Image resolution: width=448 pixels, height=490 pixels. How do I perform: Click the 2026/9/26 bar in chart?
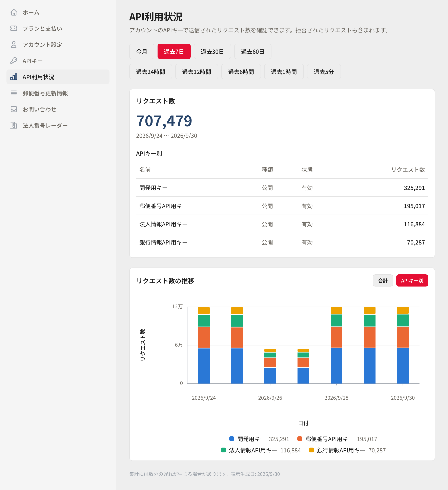(270, 366)
